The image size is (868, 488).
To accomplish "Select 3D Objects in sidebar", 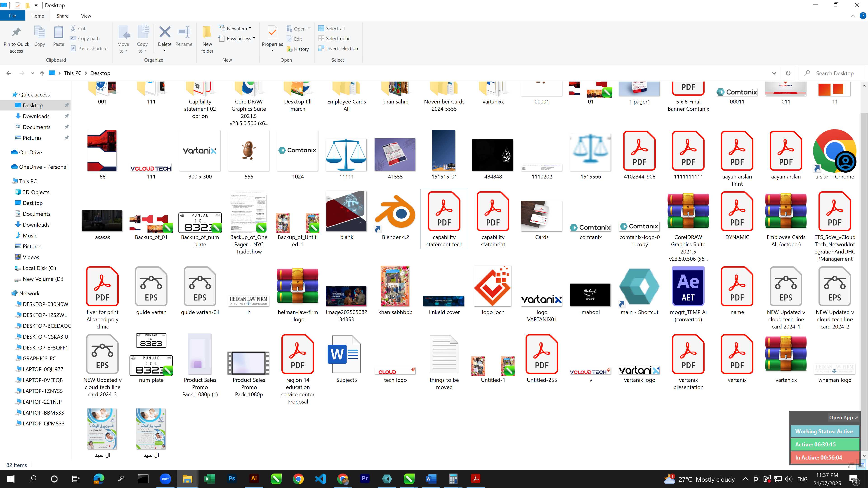I will [36, 192].
